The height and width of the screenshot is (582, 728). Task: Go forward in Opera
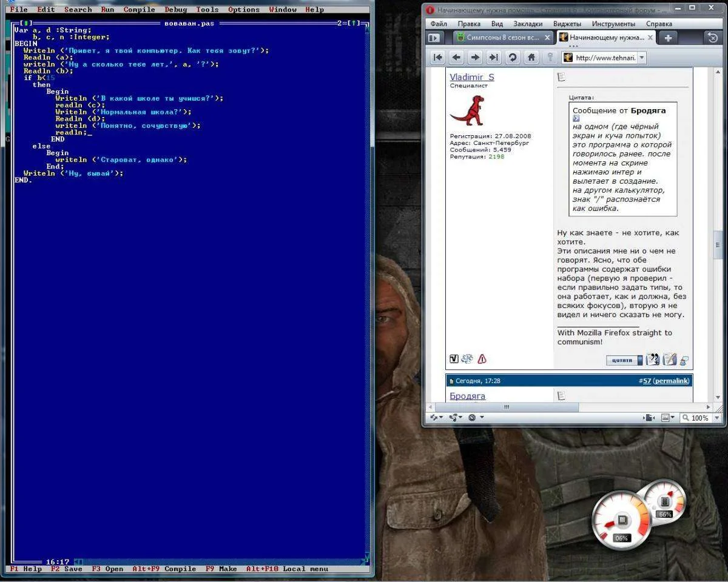(x=475, y=58)
